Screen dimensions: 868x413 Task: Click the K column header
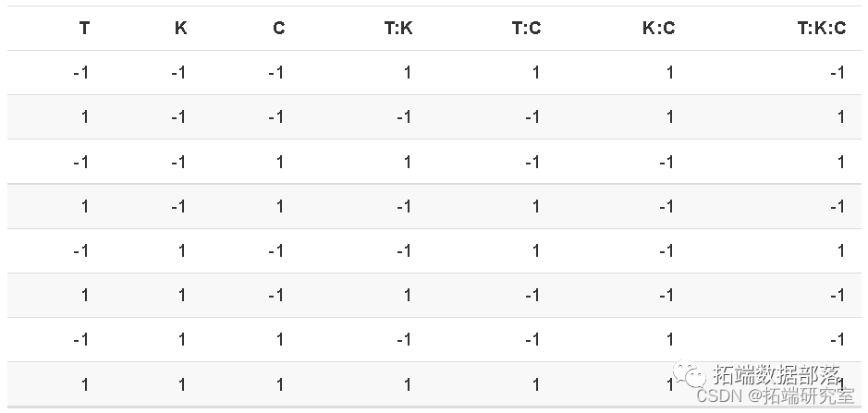point(180,29)
